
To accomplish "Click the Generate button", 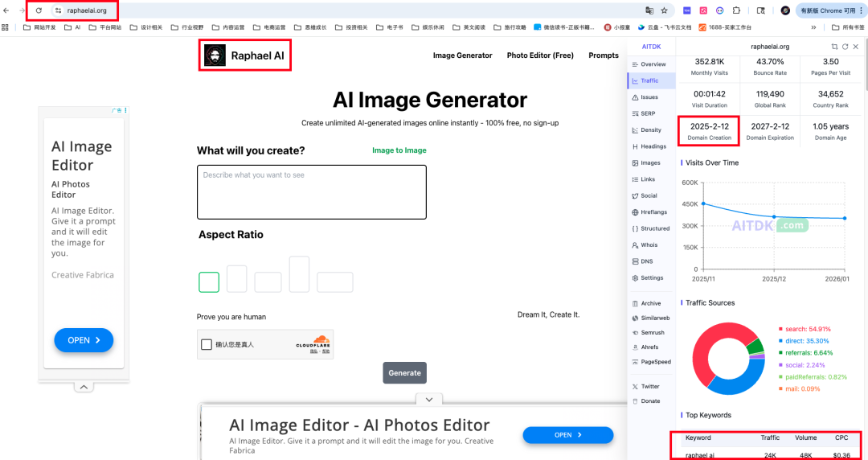I will (404, 373).
